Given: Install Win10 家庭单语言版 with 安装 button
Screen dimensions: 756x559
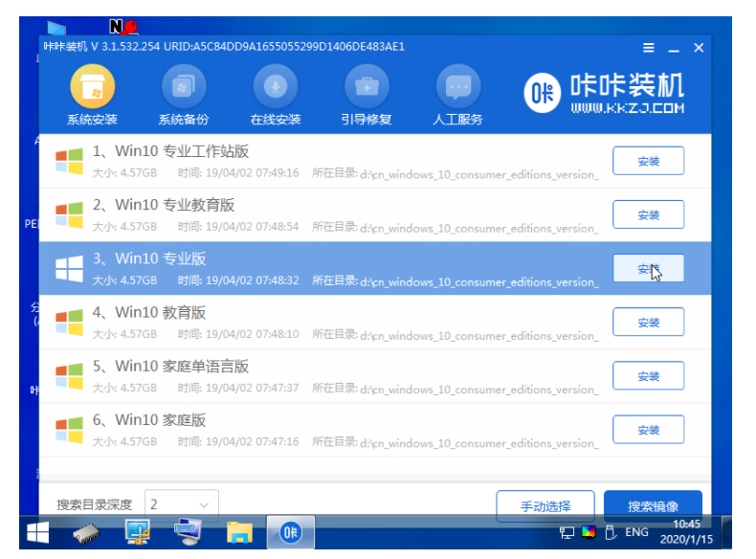Looking at the screenshot, I should tap(648, 376).
